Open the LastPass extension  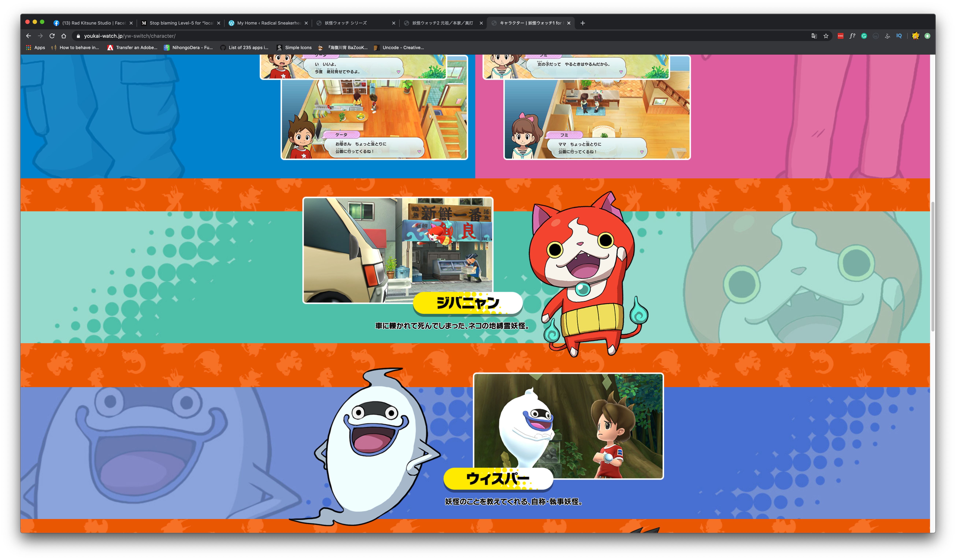pyautogui.click(x=840, y=36)
